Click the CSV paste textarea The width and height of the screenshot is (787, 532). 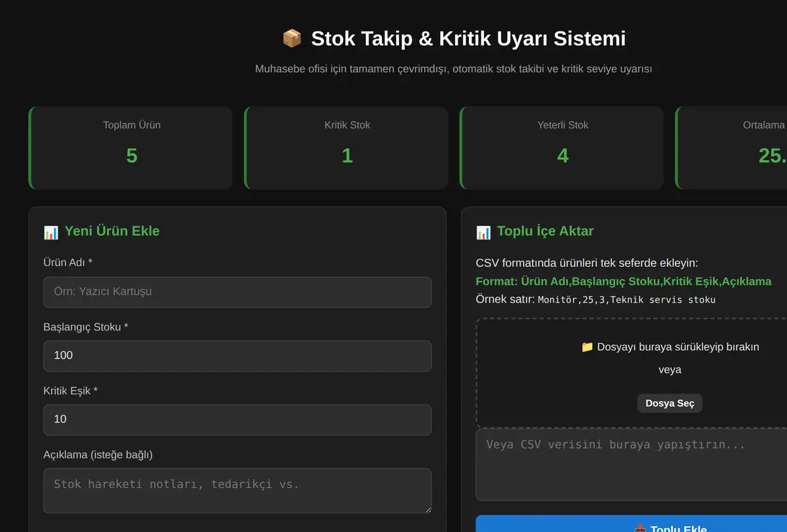(631, 465)
